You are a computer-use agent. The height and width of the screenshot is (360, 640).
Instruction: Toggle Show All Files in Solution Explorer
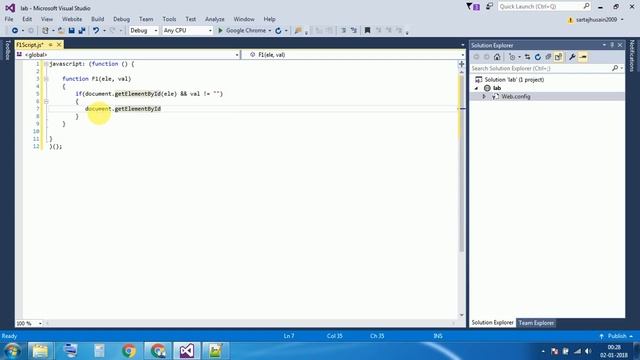click(x=558, y=57)
